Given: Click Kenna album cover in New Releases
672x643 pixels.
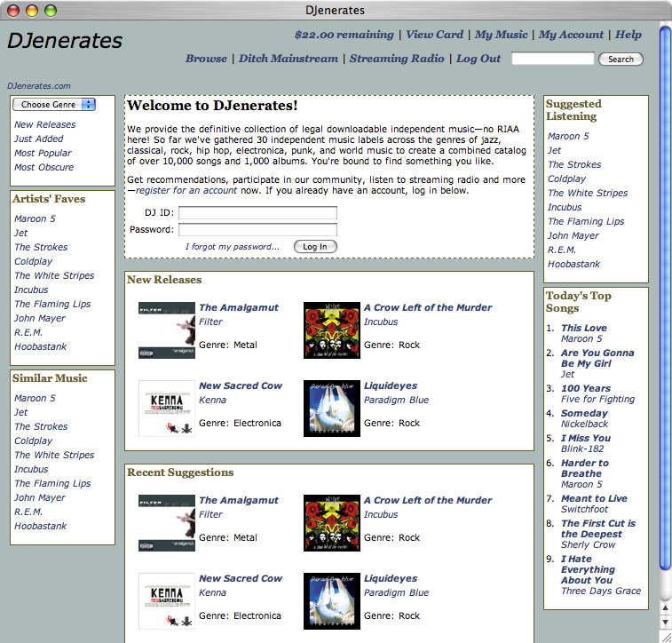Looking at the screenshot, I should [167, 409].
